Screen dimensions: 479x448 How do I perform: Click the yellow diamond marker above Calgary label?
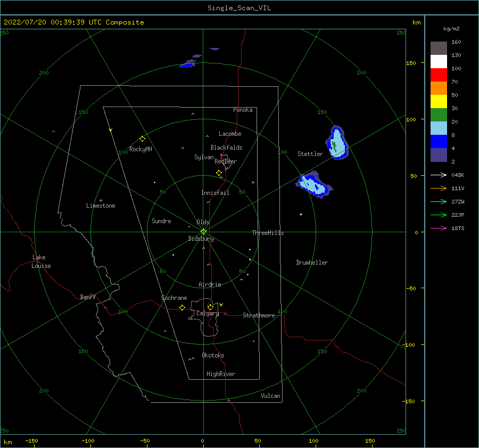[x=210, y=307]
